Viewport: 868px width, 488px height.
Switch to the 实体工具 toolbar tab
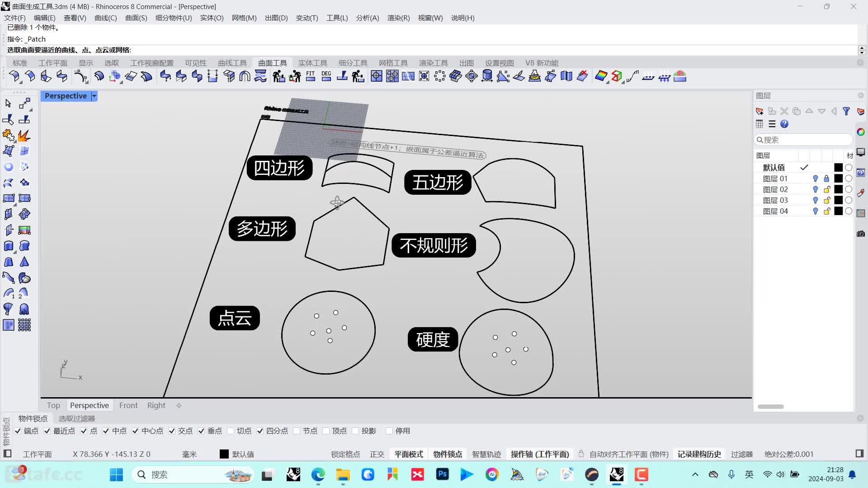[313, 63]
